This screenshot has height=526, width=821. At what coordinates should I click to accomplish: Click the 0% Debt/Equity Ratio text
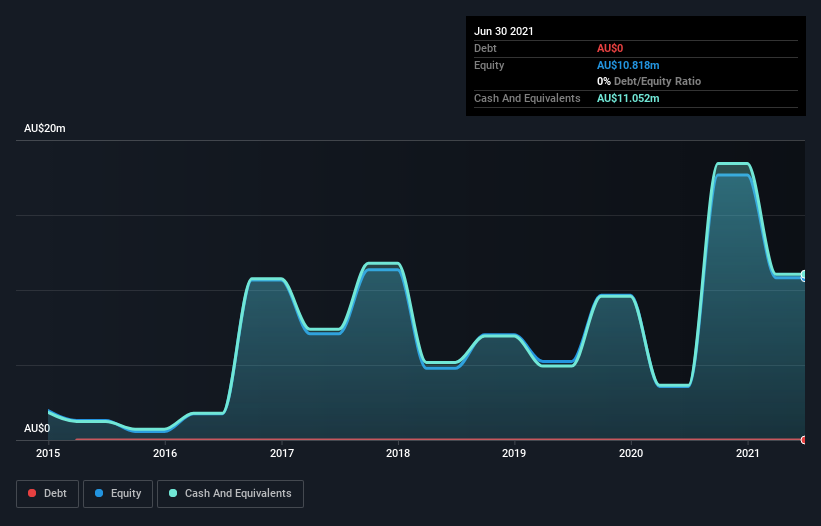[649, 81]
